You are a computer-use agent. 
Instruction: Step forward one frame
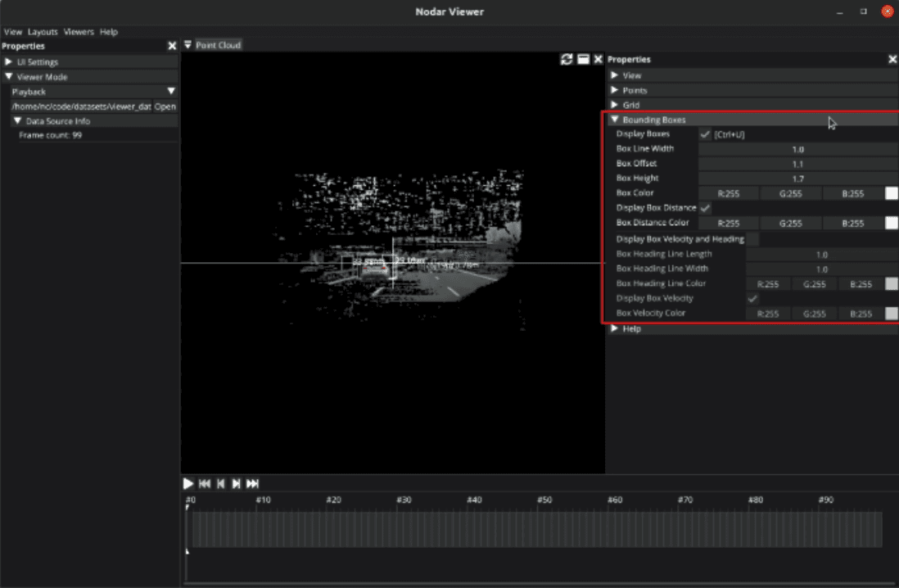coord(236,484)
